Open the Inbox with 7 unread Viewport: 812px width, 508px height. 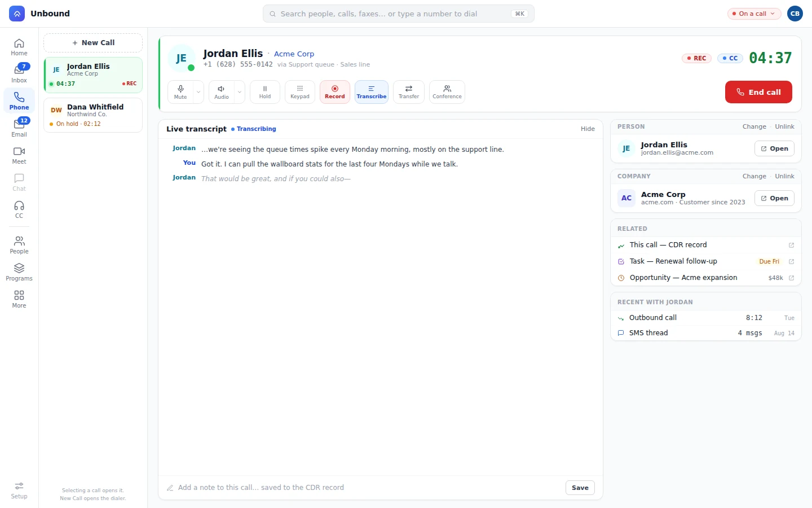(x=19, y=74)
